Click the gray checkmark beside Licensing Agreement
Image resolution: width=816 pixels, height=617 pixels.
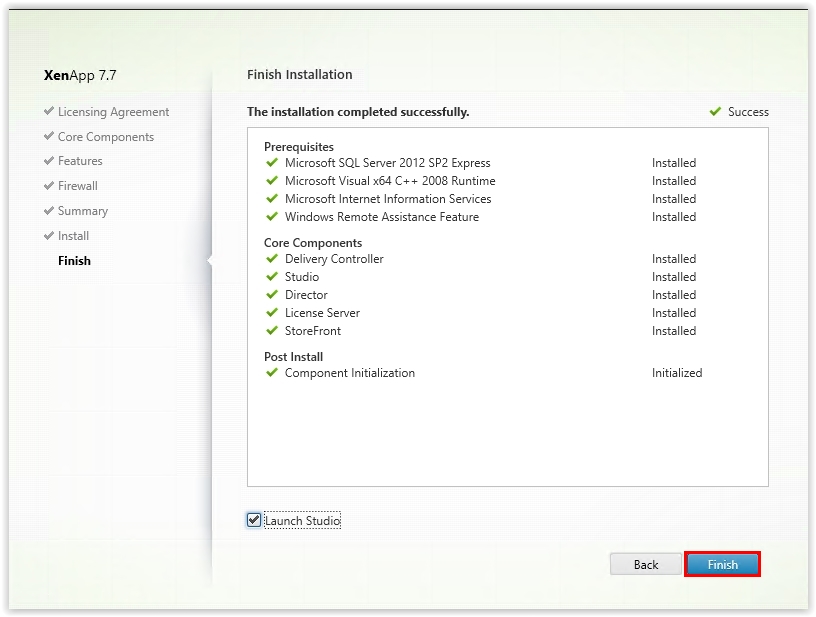click(x=49, y=111)
